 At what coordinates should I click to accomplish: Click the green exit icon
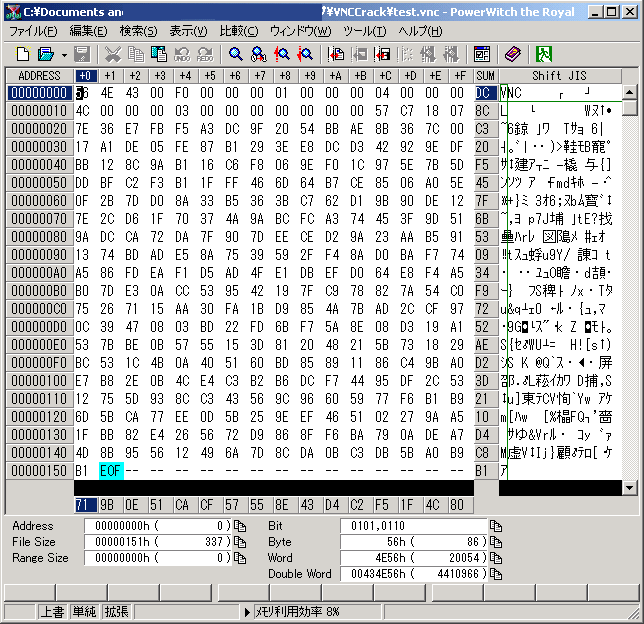[x=543, y=54]
